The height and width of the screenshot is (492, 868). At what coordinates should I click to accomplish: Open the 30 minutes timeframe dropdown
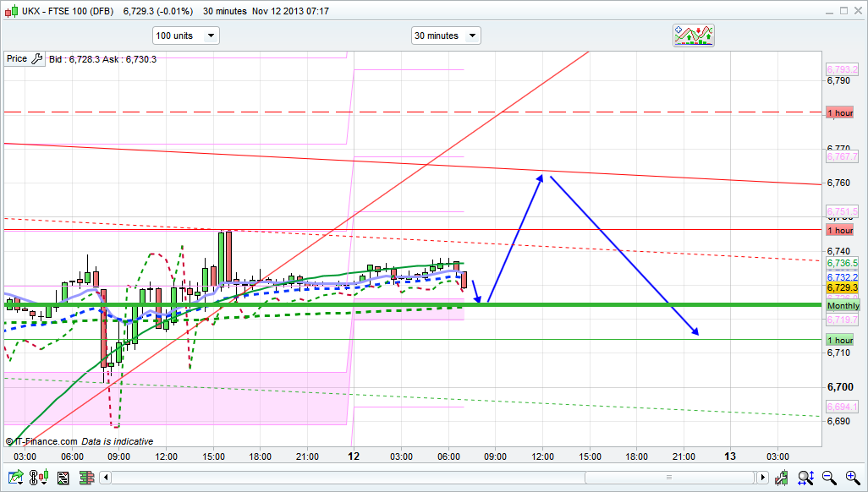[x=445, y=36]
